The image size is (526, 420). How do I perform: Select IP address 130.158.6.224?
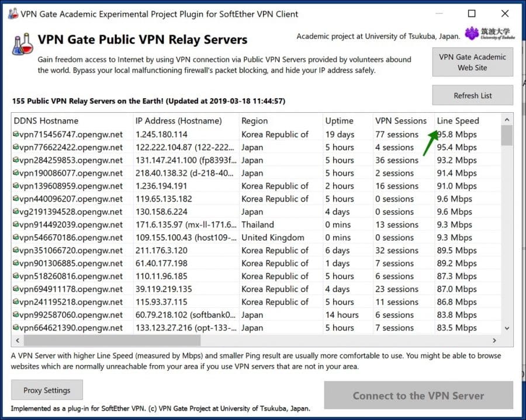tap(161, 211)
